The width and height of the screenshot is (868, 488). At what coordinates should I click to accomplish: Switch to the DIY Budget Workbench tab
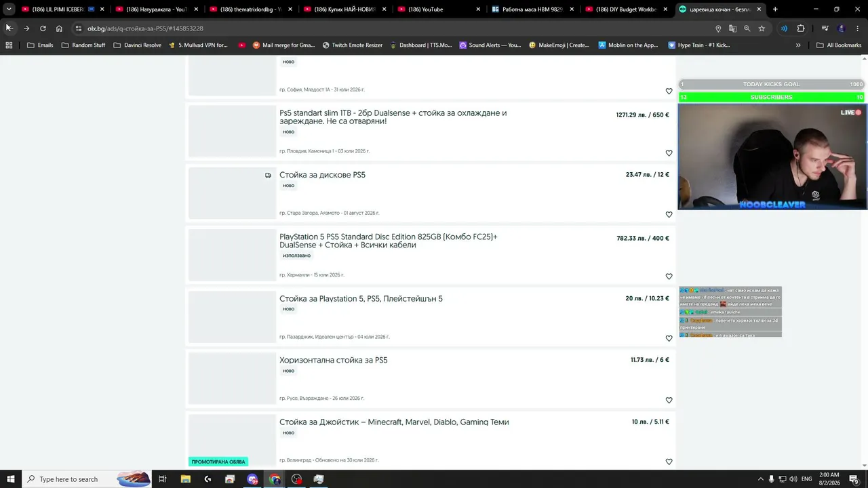pyautogui.click(x=627, y=9)
